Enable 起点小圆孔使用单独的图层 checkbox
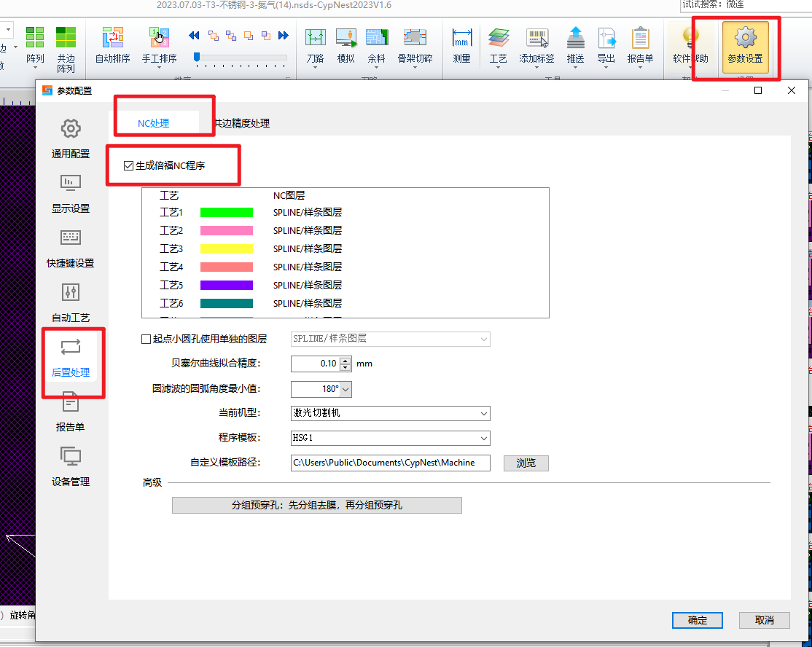The width and height of the screenshot is (812, 647). click(146, 339)
